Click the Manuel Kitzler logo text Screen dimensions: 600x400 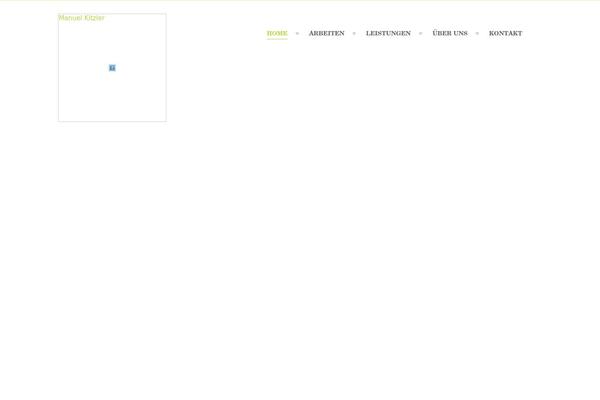click(x=81, y=18)
